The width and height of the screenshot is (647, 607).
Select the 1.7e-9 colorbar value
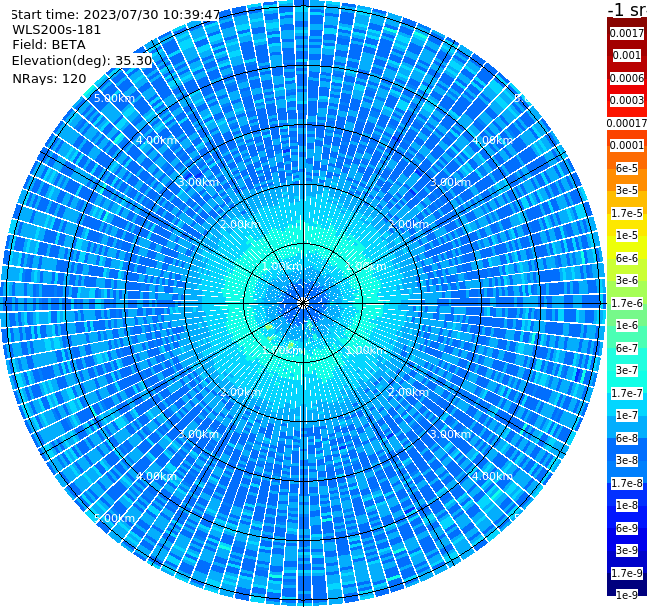pos(627,573)
